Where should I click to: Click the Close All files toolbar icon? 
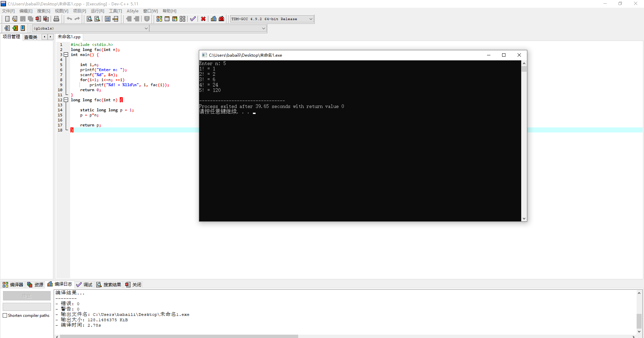coord(46,19)
